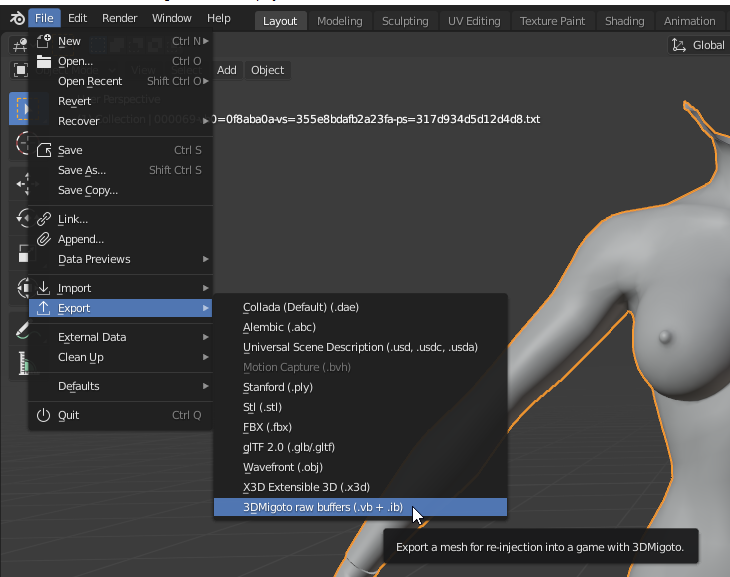Choose Link... from the File menu
The height and width of the screenshot is (577, 730).
coord(121,219)
